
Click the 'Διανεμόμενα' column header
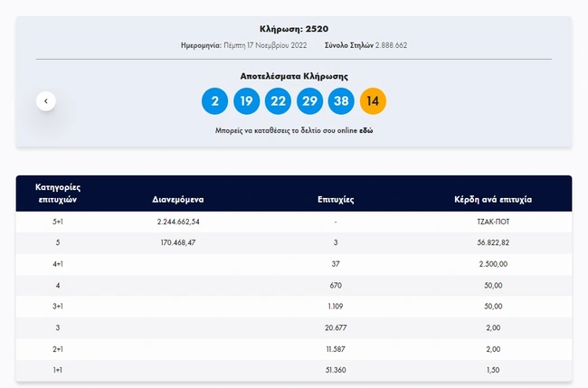click(x=176, y=198)
